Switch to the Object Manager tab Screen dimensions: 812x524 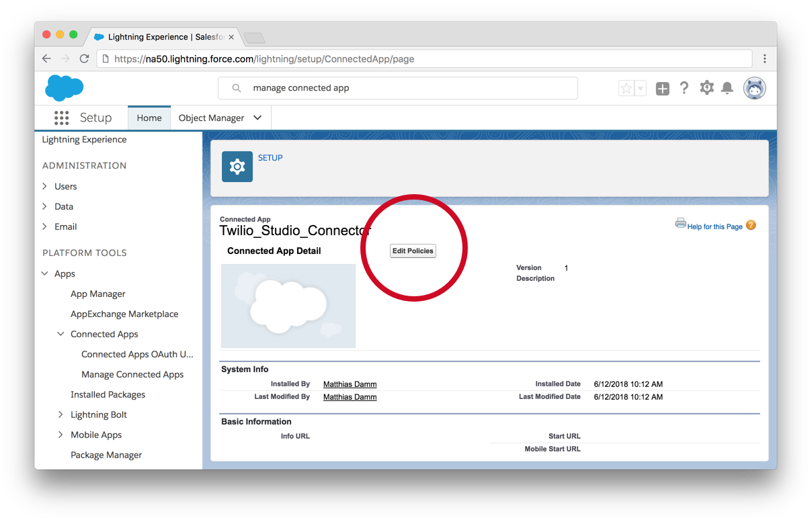[211, 118]
